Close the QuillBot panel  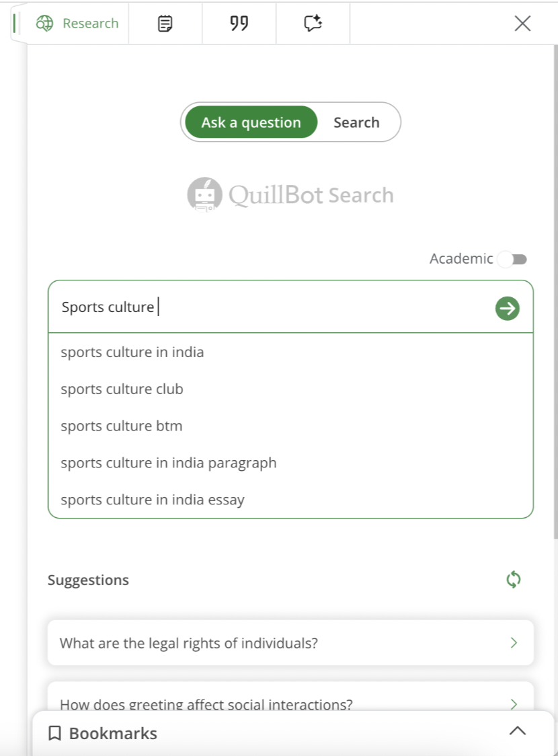pyautogui.click(x=522, y=23)
